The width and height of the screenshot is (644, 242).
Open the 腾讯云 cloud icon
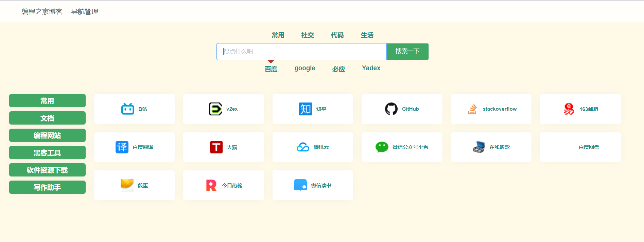(303, 147)
